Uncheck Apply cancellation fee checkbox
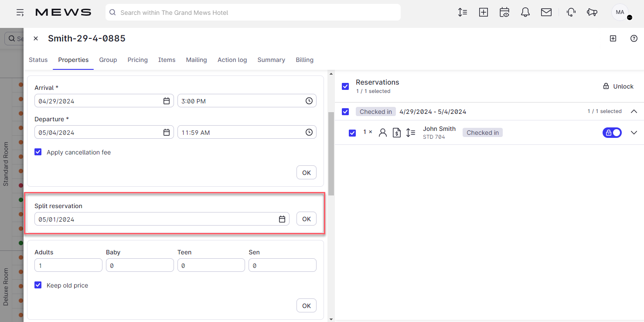Screen dimensions: 644x322 [38, 152]
